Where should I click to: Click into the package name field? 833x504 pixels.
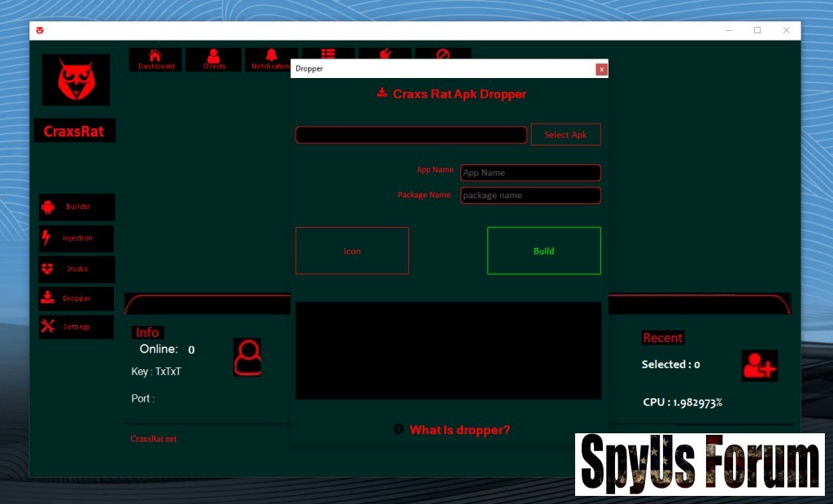[x=530, y=195]
